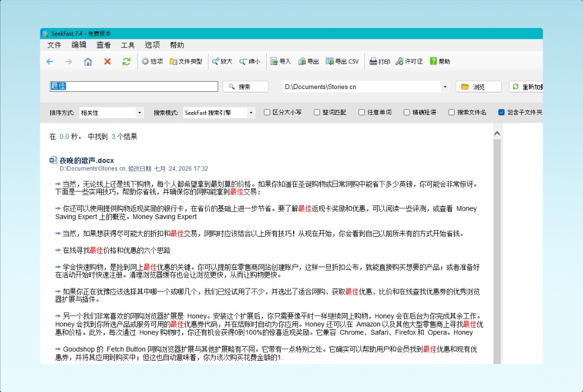Open 选项 menu in menu bar
The image size is (583, 392).
(x=152, y=45)
